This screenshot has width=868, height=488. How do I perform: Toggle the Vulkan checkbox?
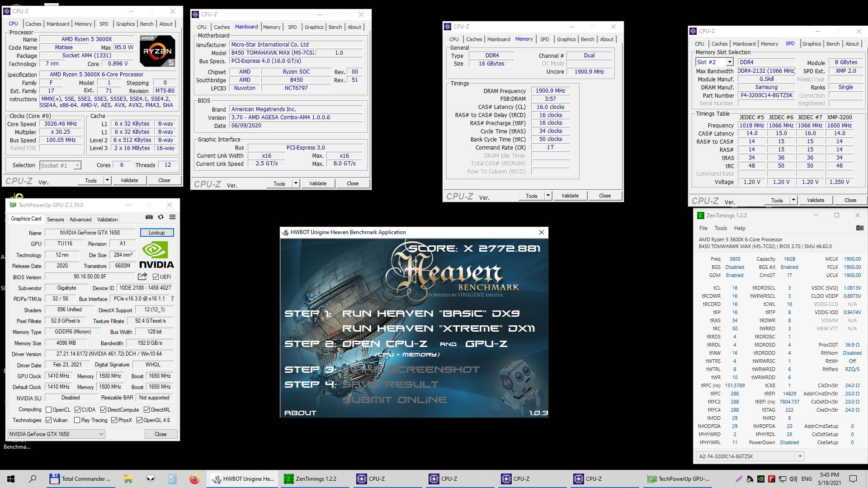49,420
